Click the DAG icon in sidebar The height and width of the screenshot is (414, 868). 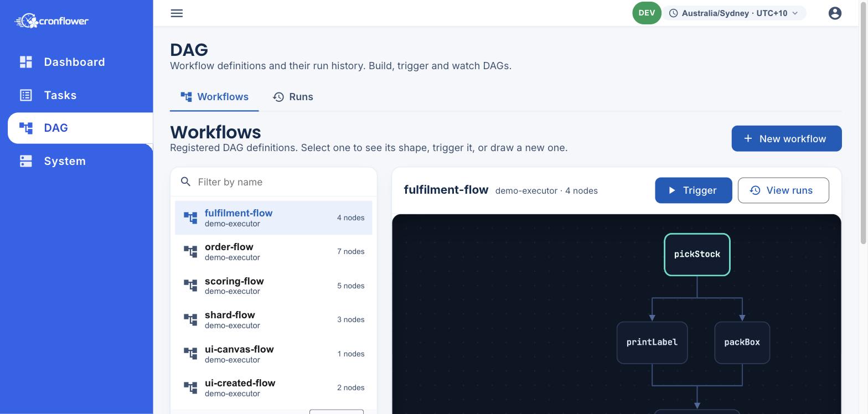[26, 128]
